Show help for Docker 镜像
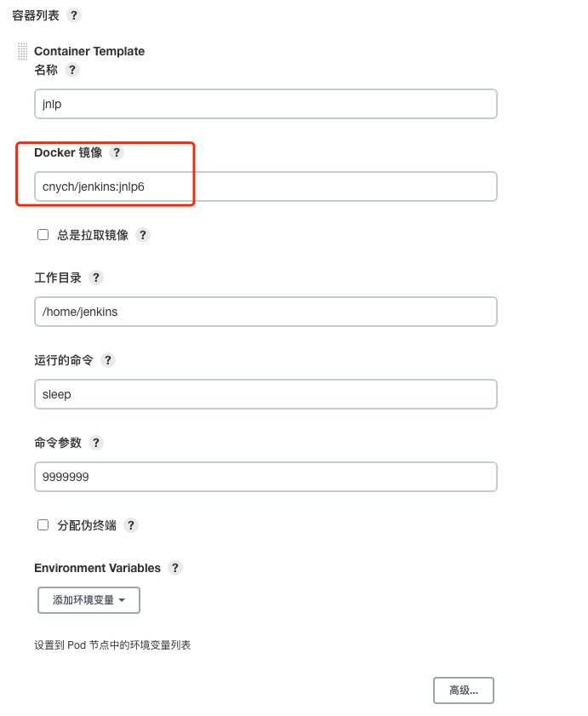 coord(117,153)
